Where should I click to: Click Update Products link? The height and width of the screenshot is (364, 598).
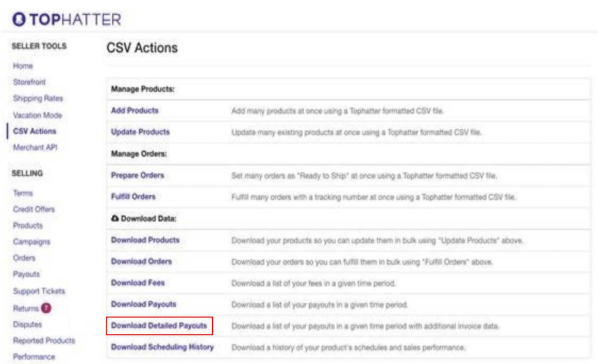click(x=140, y=132)
